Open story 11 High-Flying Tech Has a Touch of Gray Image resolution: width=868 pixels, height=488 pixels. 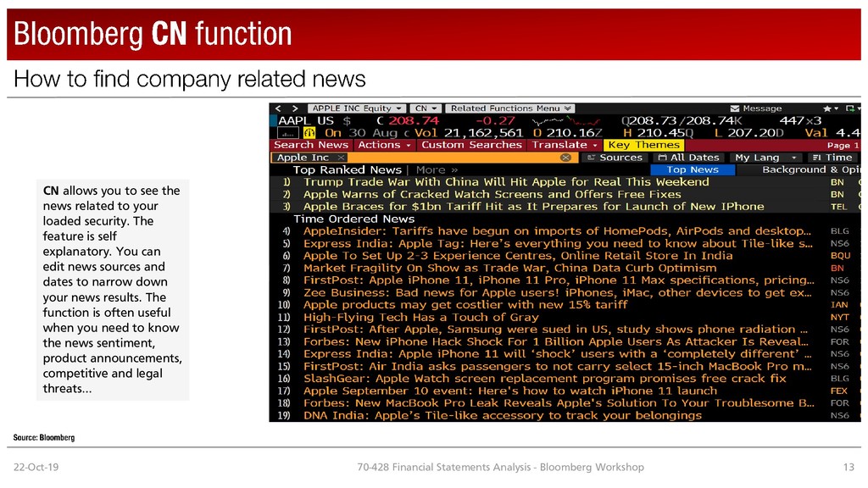(420, 317)
